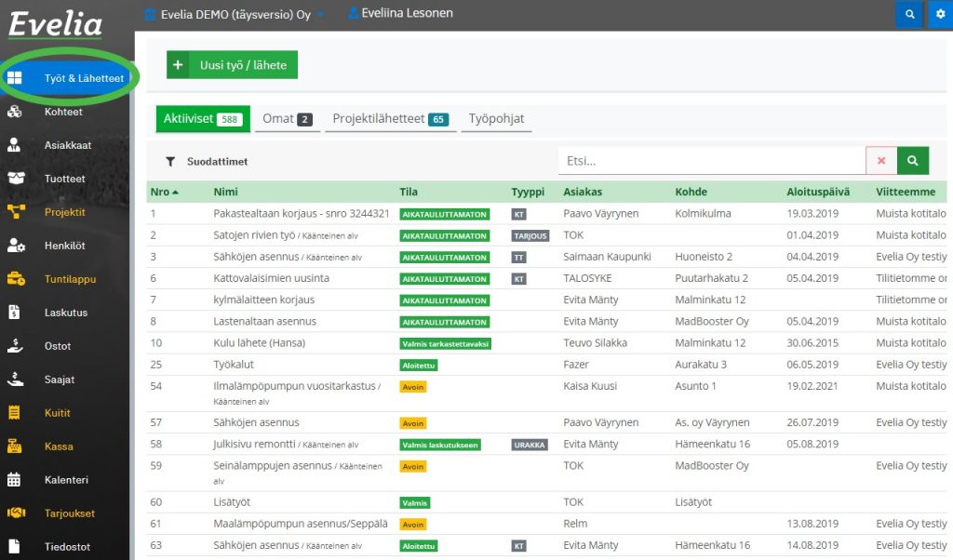Open Kohteet in the sidebar
Viewport: 953px width, 560px height.
point(64,112)
